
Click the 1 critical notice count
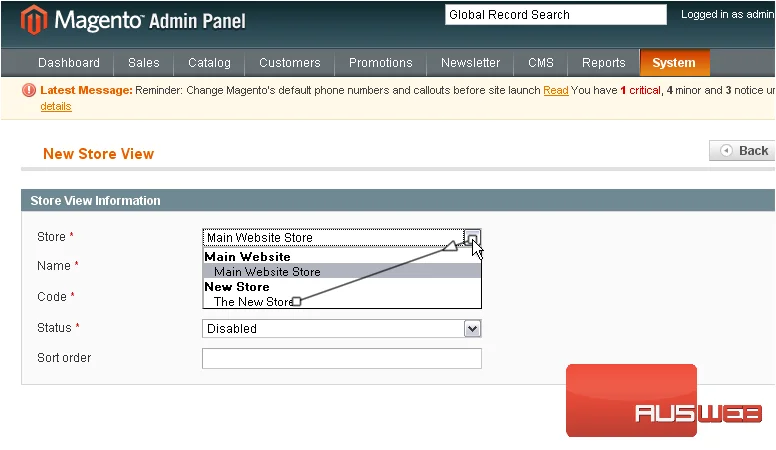point(640,91)
